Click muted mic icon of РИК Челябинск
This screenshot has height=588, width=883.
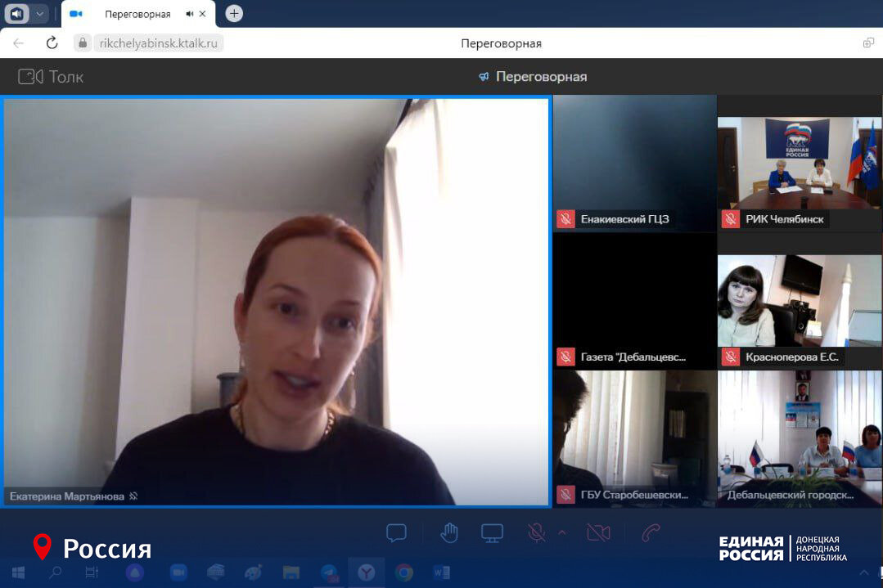pos(731,219)
